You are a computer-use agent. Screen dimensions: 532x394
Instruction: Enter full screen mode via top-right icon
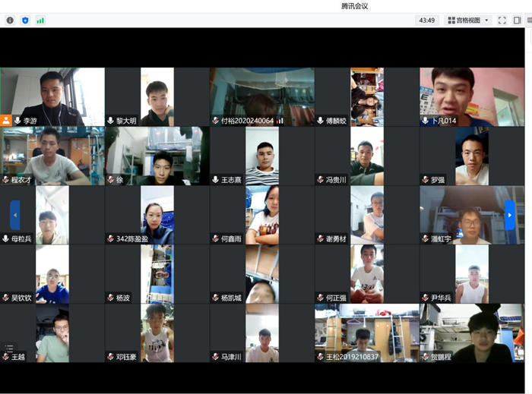[x=502, y=20]
